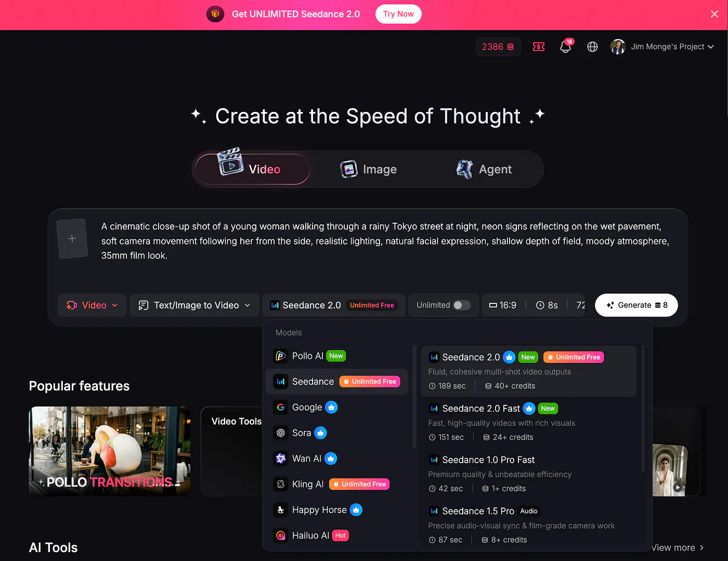Choose the Seedance 1.5 Pro model

point(528,525)
